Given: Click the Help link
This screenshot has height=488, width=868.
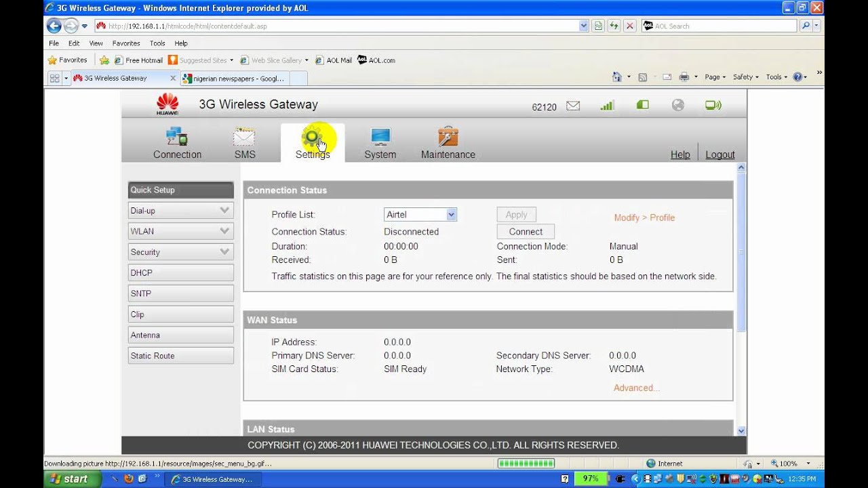Looking at the screenshot, I should [680, 155].
